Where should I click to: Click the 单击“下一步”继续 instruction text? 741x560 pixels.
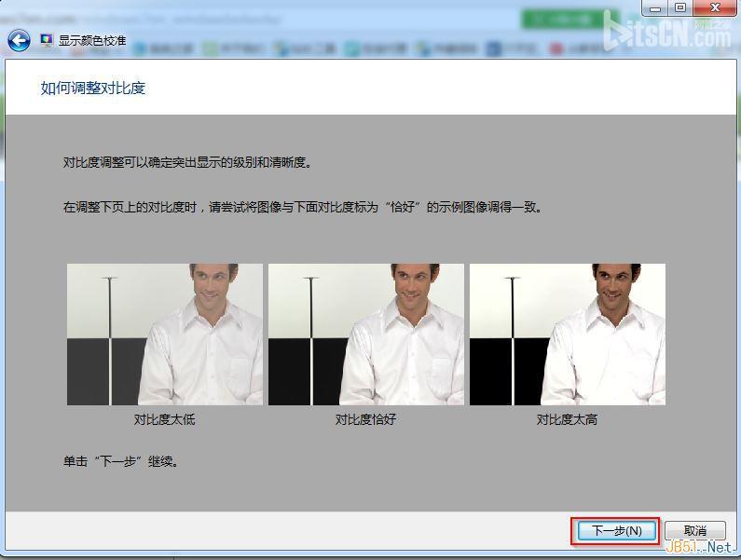(121, 462)
